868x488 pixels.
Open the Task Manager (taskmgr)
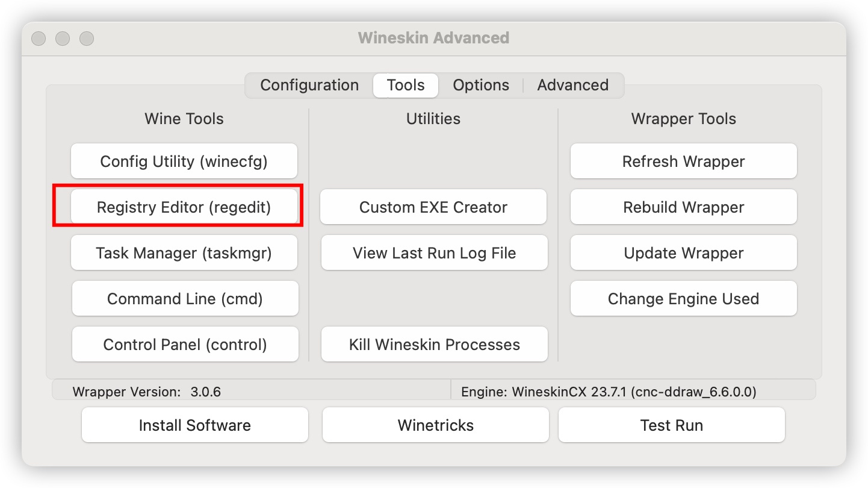coord(184,252)
